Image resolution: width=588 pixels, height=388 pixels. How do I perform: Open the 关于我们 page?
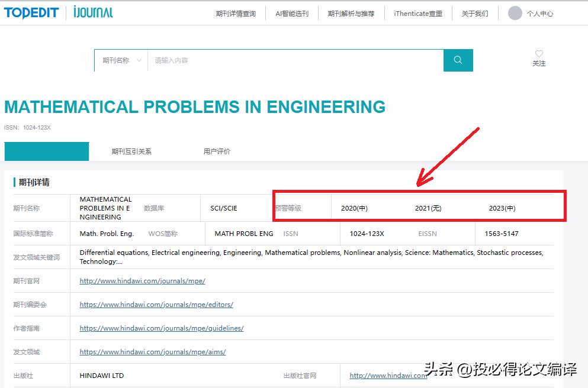tap(474, 13)
